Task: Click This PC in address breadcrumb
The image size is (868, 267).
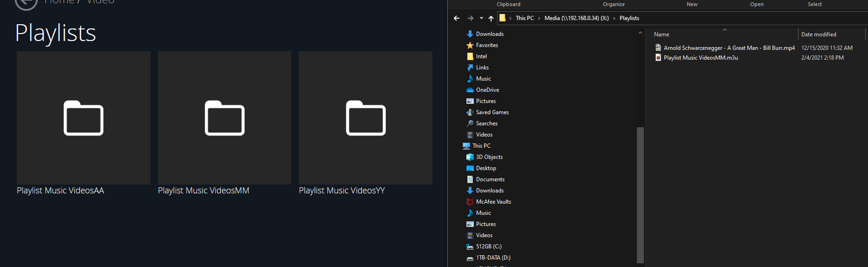Action: click(x=525, y=18)
